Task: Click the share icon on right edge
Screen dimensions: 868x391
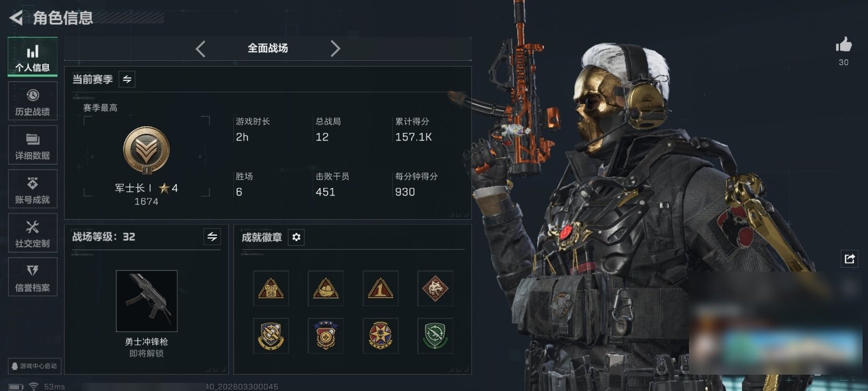Action: (x=850, y=258)
